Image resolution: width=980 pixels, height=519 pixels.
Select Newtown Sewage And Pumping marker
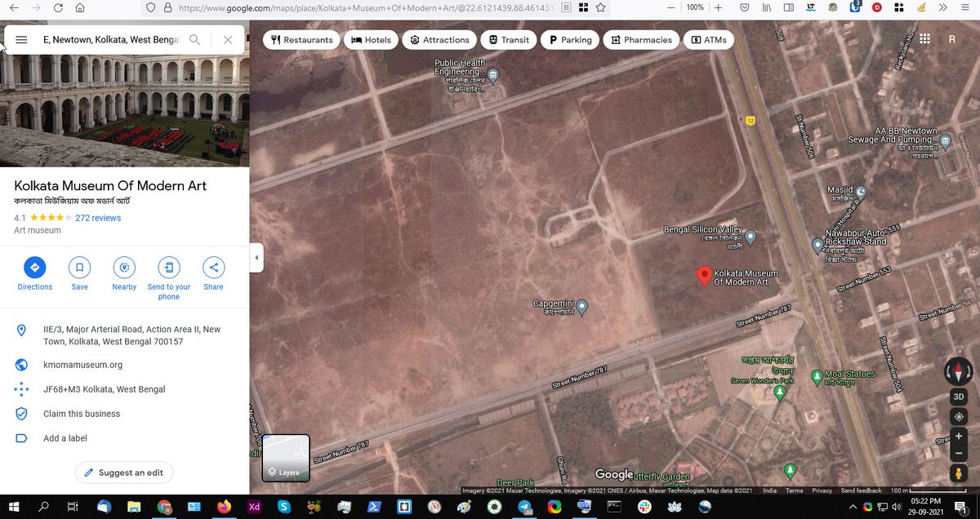[x=946, y=142]
